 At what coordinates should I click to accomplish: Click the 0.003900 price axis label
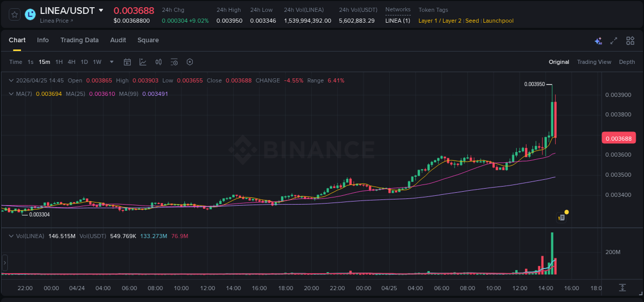(618, 95)
